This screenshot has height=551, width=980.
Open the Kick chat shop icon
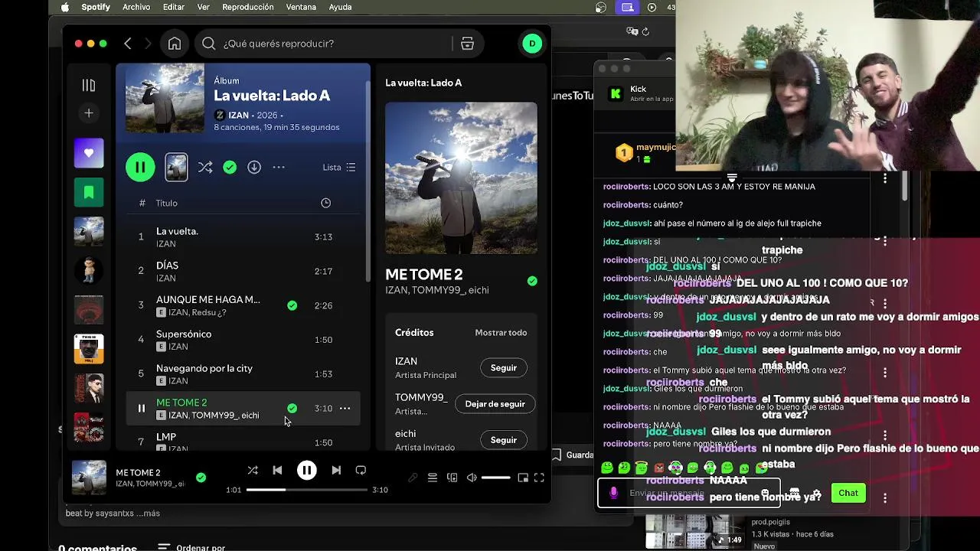[x=794, y=493]
